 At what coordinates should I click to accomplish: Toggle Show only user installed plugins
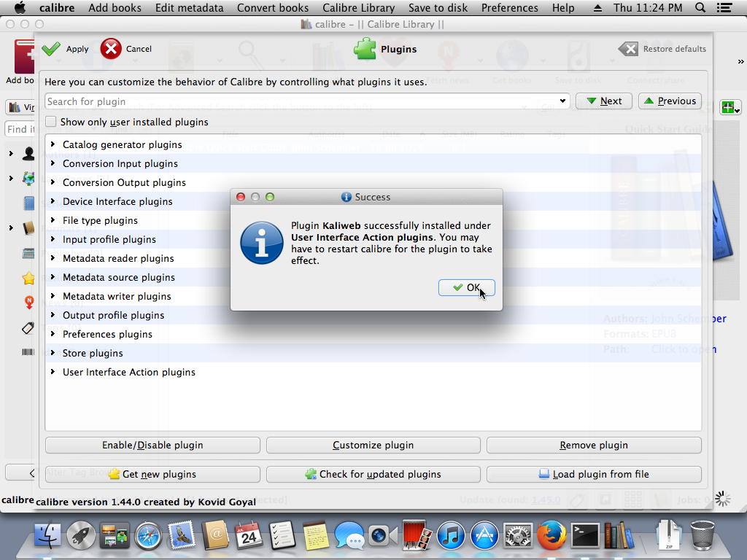tap(51, 122)
